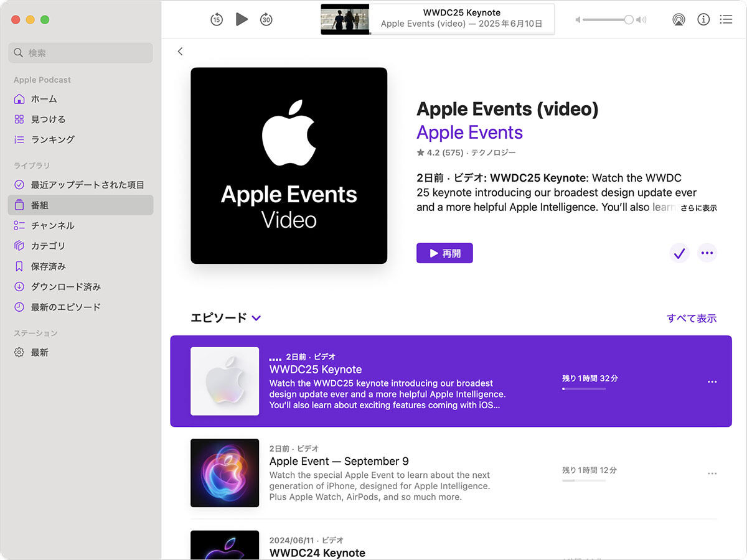Play the WWDC25 Keynote episode

[242, 19]
